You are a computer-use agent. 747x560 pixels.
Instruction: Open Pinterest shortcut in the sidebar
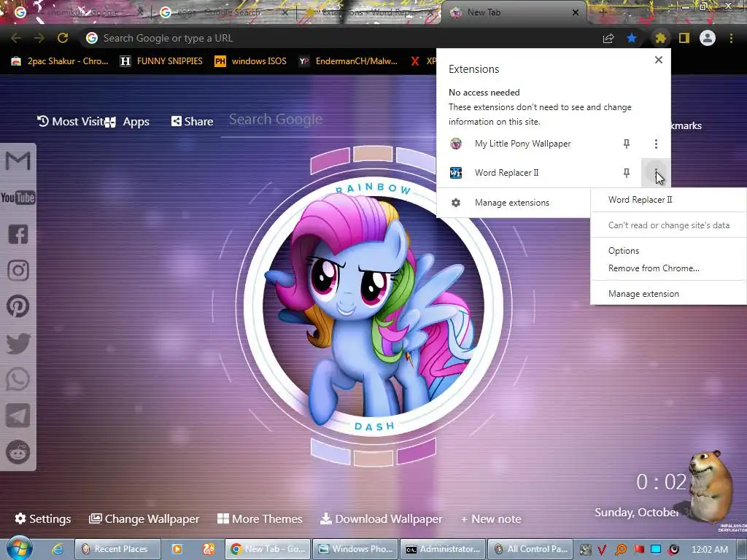[x=18, y=306]
